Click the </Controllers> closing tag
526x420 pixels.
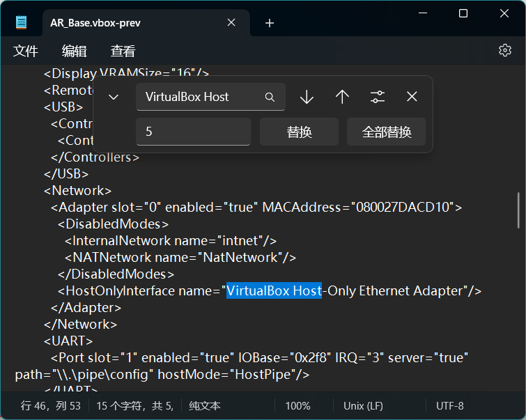(x=95, y=157)
